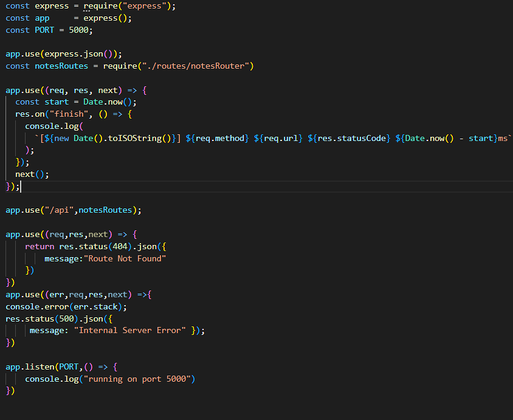Click the return keyword before res.status

(40, 247)
